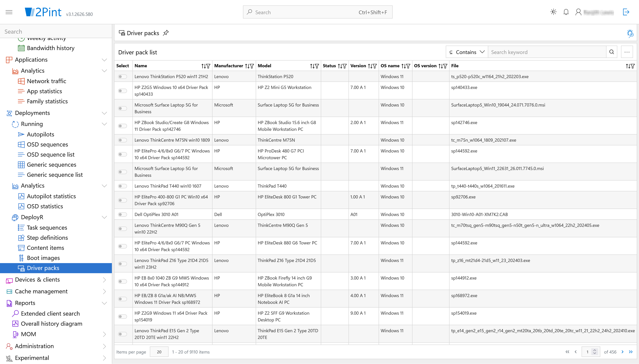Expand Cache management section
This screenshot has width=639, height=364.
pos(104,291)
